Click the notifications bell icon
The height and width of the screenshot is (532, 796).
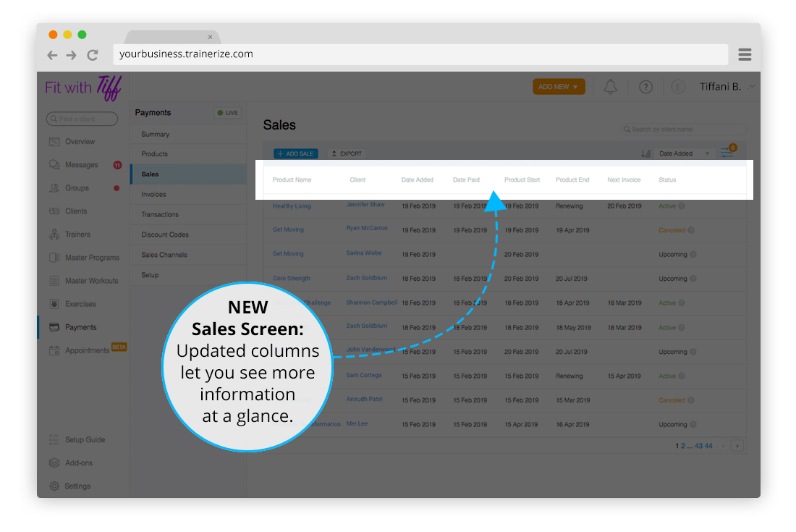pyautogui.click(x=611, y=87)
